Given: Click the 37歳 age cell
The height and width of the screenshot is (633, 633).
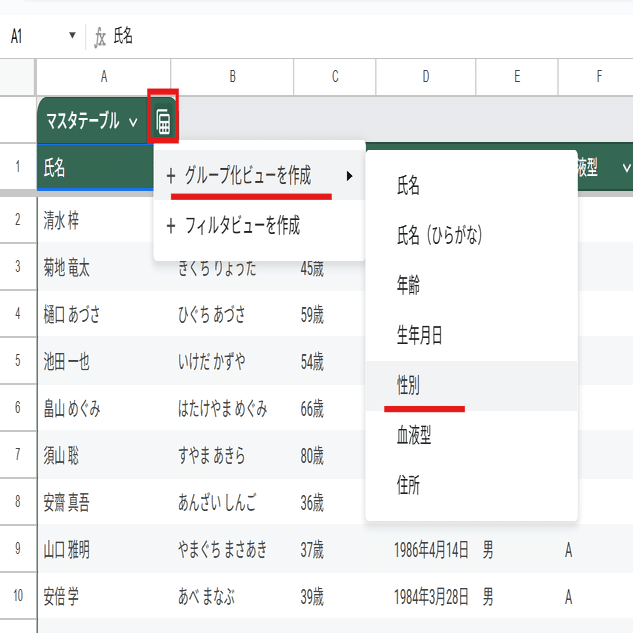Looking at the screenshot, I should click(335, 549).
